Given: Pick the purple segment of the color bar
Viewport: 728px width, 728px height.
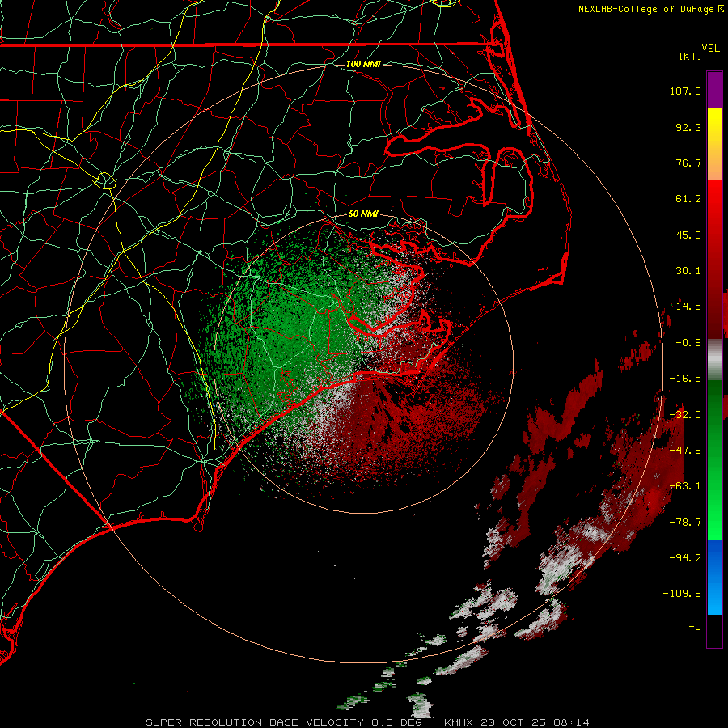Looking at the screenshot, I should point(714,90).
